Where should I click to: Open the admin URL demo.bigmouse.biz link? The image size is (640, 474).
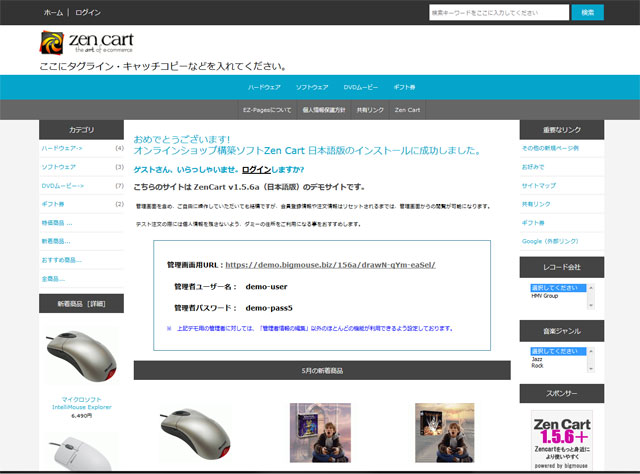pos(330,265)
